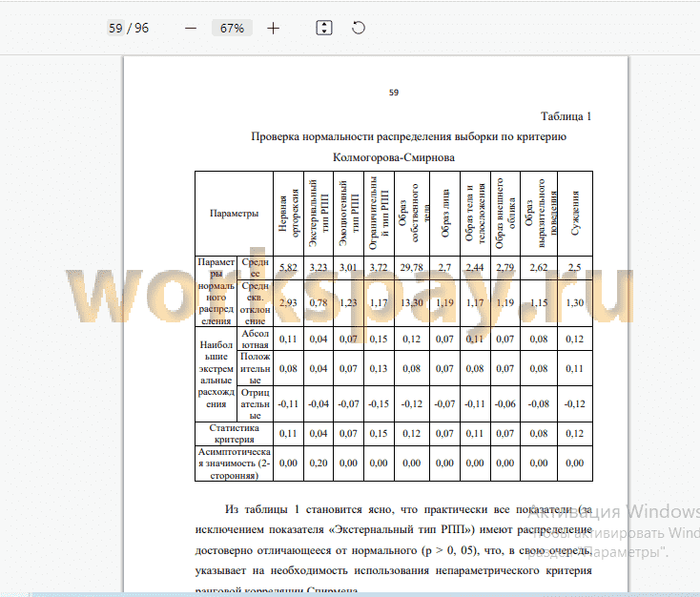Click the 'Параметры' header cell

click(234, 214)
